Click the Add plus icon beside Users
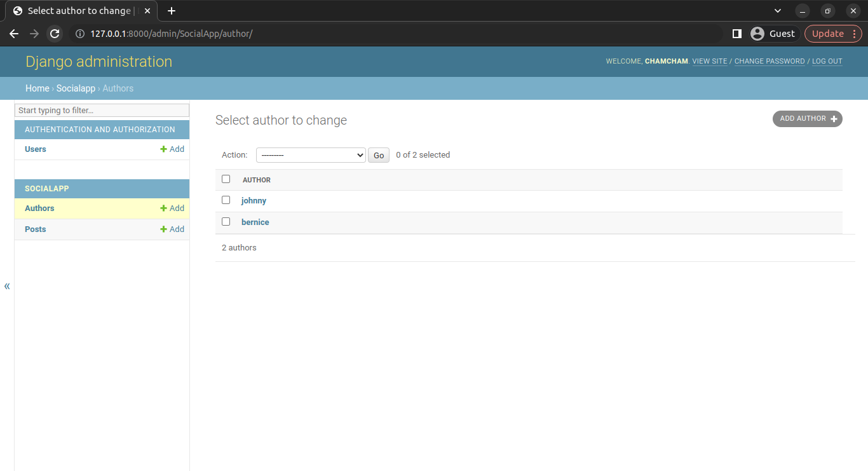This screenshot has height=471, width=868. (163, 149)
